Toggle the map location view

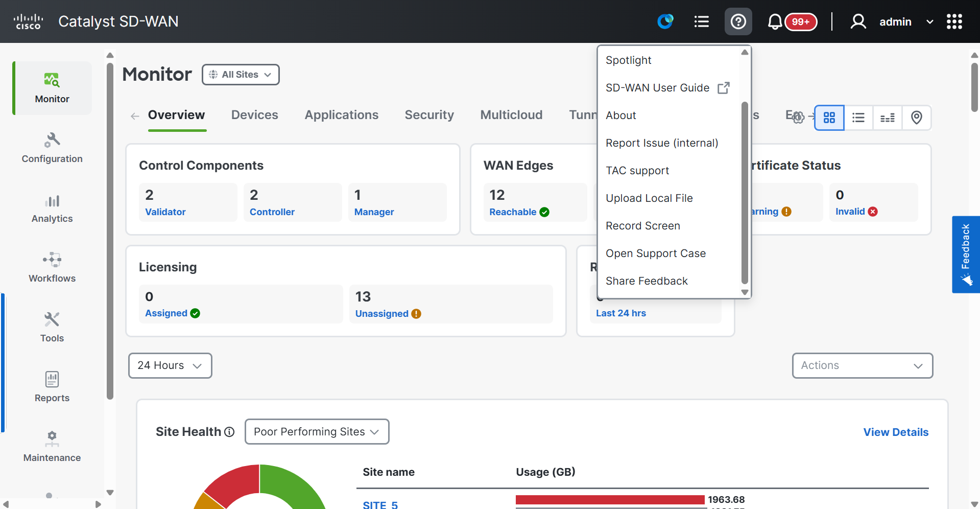[916, 118]
